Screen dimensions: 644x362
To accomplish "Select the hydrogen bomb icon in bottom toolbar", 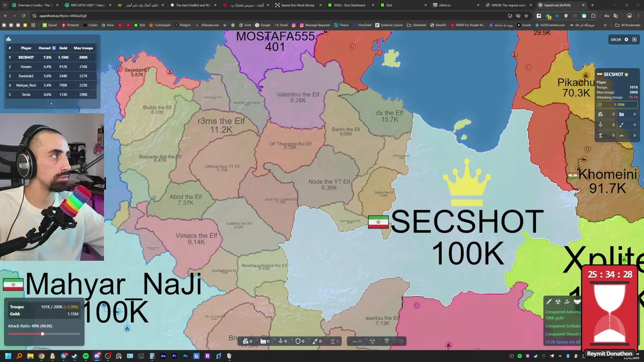I will pos(386,341).
